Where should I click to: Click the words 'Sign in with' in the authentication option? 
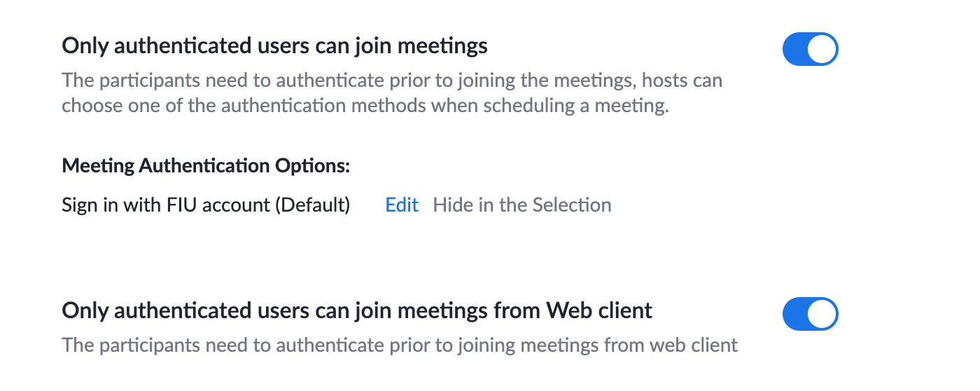pos(103,205)
